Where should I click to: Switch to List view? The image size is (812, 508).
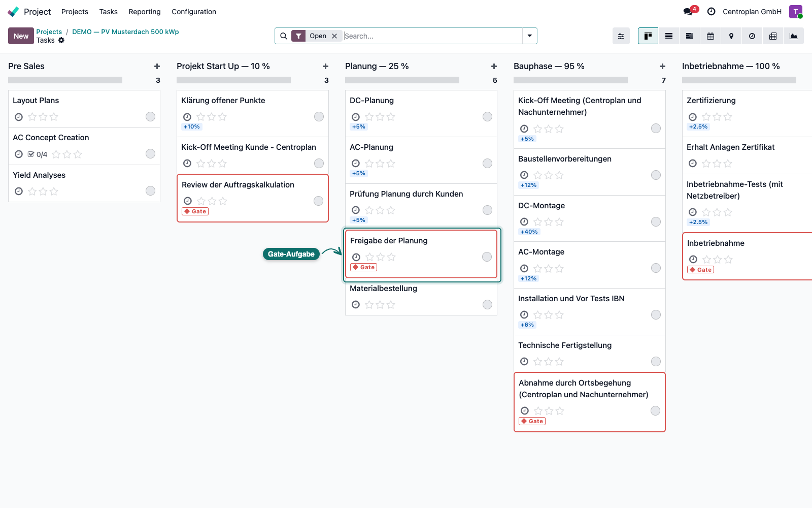pyautogui.click(x=669, y=36)
